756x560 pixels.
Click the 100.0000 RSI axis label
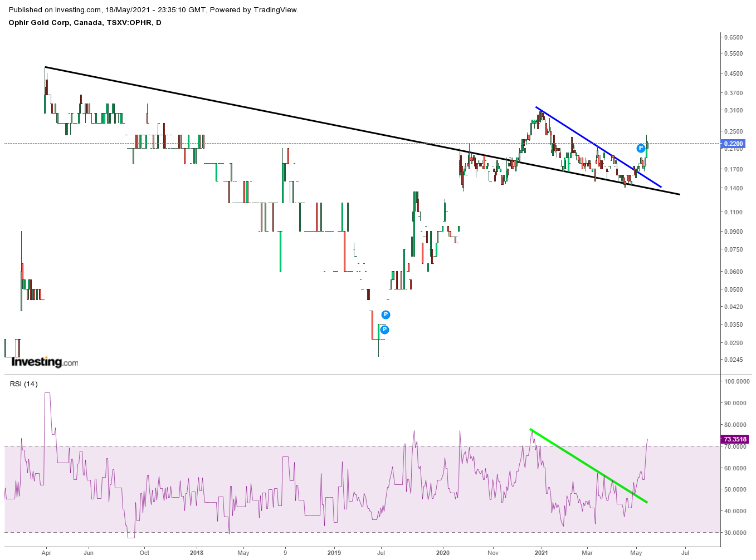(737, 381)
